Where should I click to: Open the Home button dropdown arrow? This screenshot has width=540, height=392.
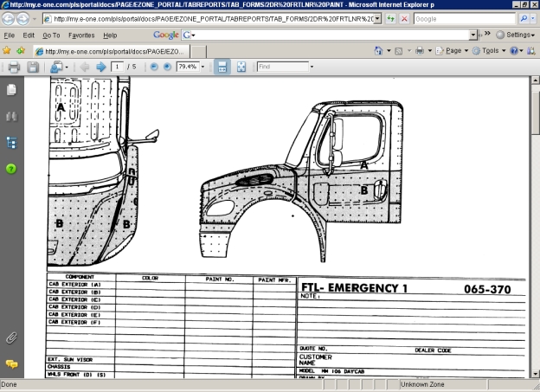pos(389,51)
